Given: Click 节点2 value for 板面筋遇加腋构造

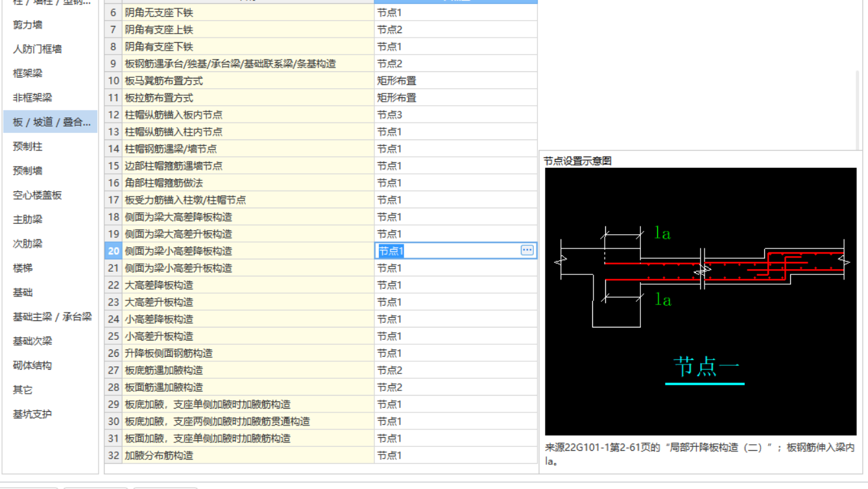Looking at the screenshot, I should [x=456, y=387].
